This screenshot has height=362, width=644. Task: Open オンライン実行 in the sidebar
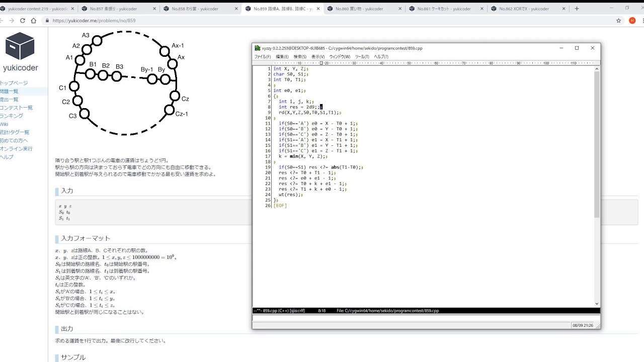pyautogui.click(x=16, y=149)
